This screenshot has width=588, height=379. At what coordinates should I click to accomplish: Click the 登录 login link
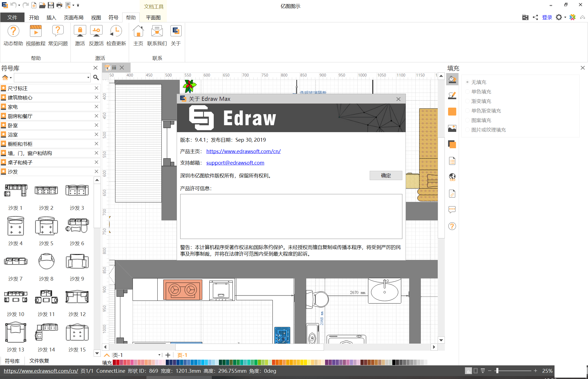click(x=547, y=17)
